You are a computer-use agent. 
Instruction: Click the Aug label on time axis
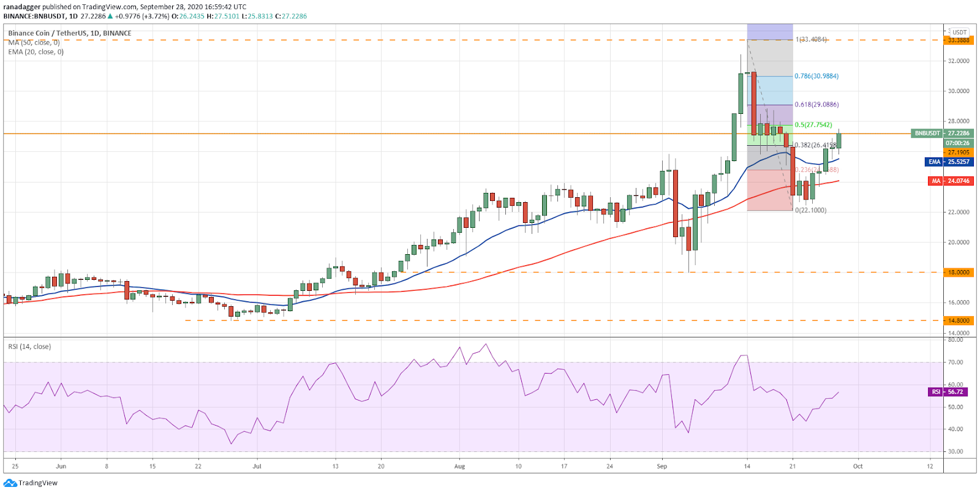(x=459, y=466)
